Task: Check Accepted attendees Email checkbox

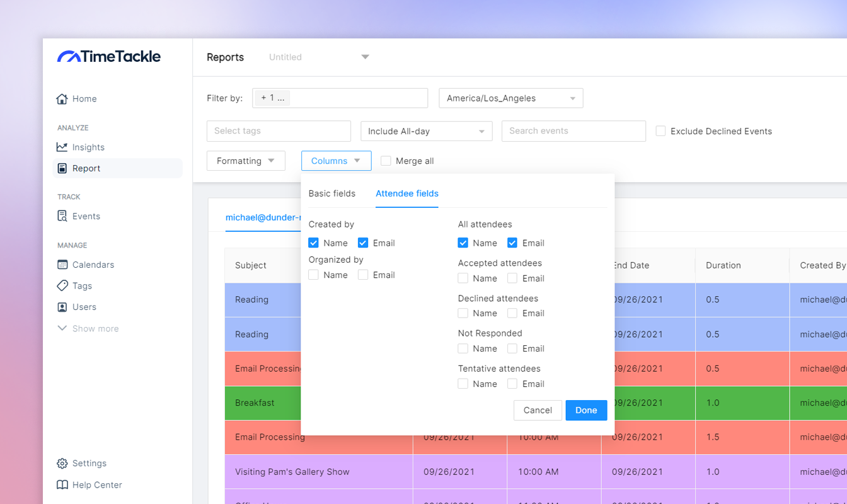Action: [x=512, y=278]
